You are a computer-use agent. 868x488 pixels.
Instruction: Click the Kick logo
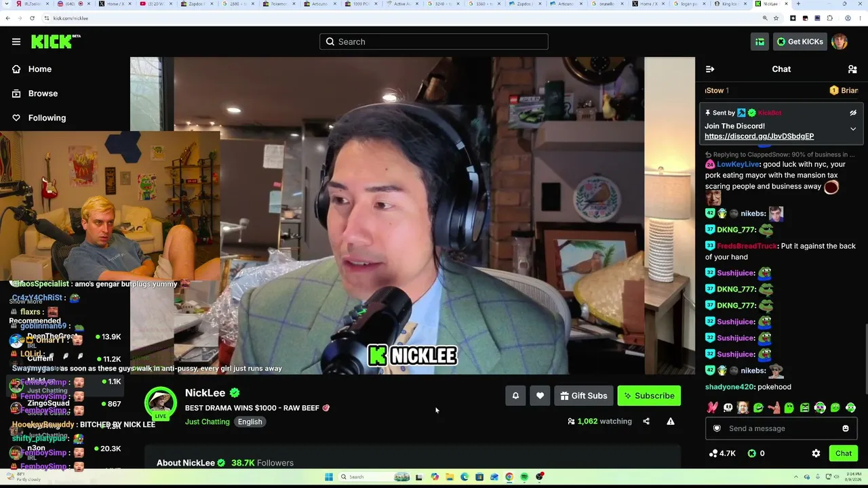point(56,41)
